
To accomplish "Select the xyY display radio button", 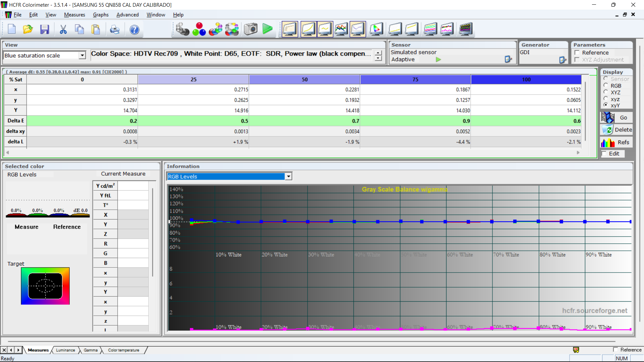I will [606, 105].
